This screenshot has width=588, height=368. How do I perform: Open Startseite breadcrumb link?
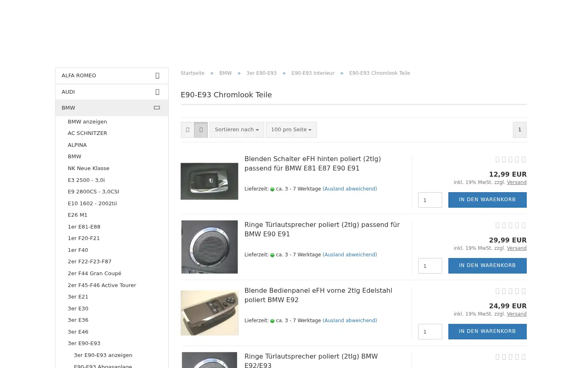coord(192,73)
